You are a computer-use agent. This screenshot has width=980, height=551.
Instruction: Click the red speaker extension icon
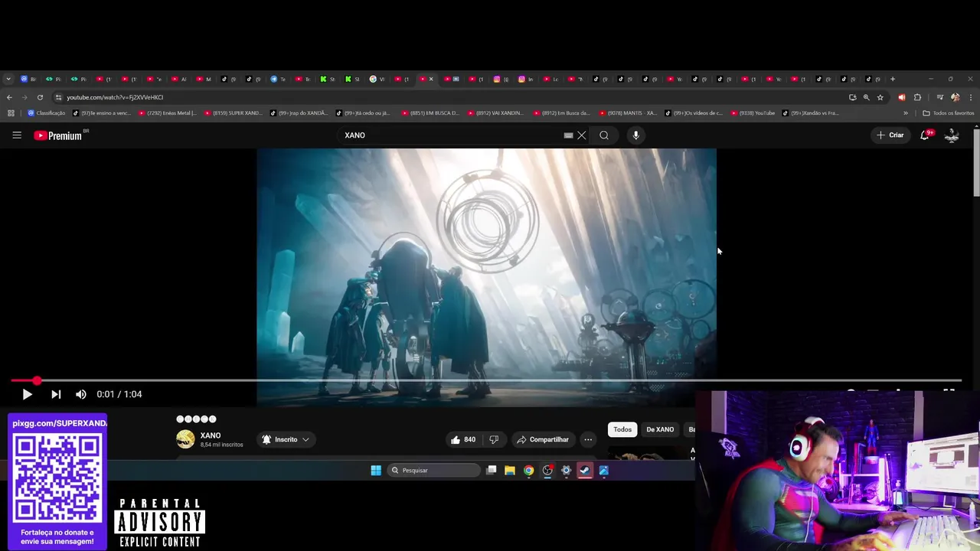pyautogui.click(x=901, y=97)
